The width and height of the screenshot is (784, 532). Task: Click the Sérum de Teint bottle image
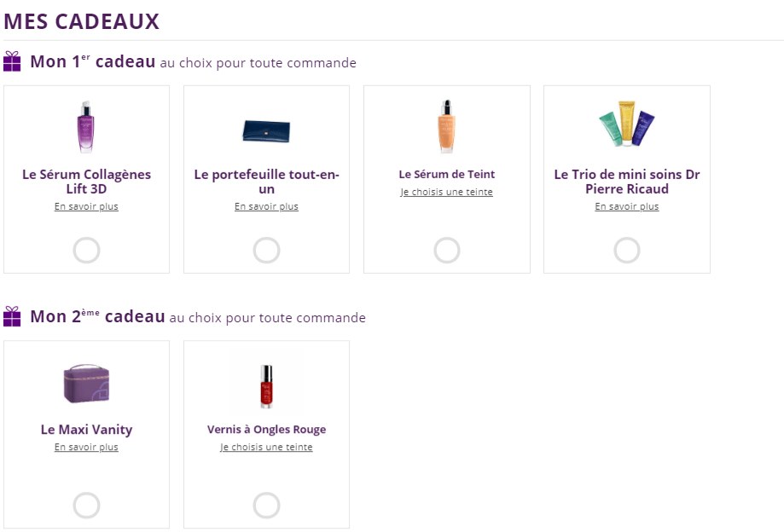point(446,127)
